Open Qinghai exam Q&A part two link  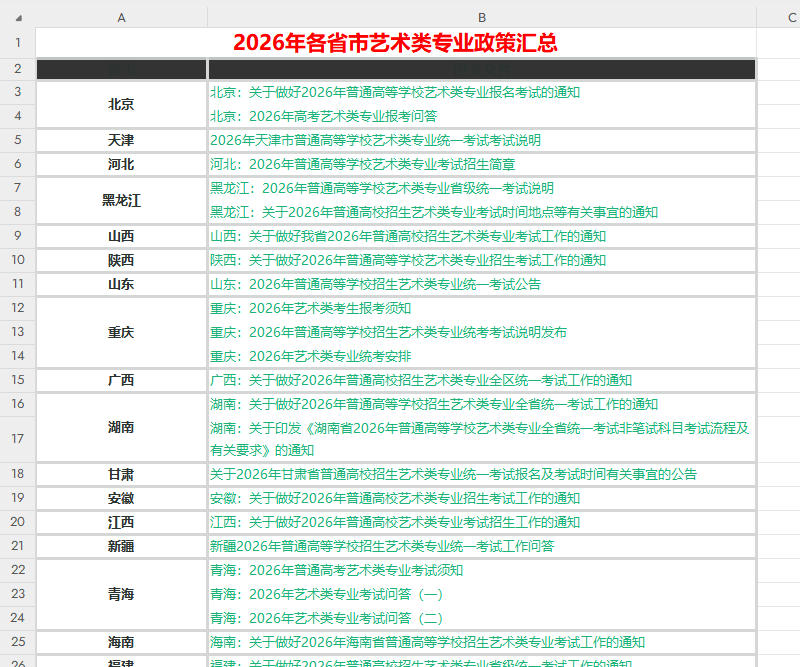click(355, 618)
